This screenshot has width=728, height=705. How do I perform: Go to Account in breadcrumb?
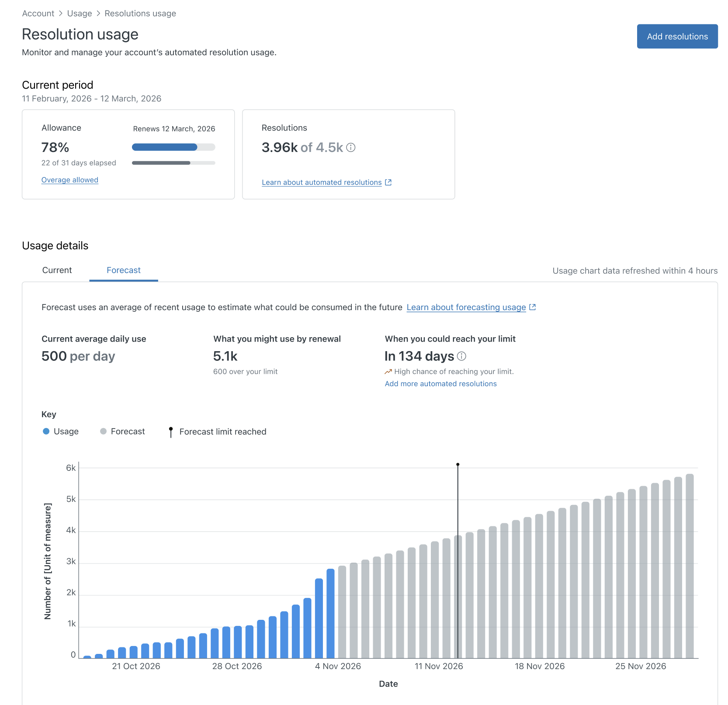(x=38, y=14)
